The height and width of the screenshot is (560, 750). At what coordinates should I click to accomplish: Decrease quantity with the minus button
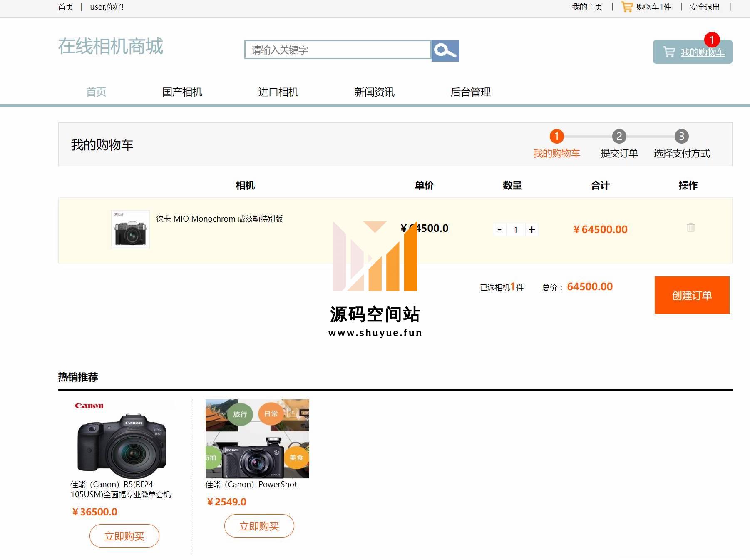pyautogui.click(x=499, y=230)
